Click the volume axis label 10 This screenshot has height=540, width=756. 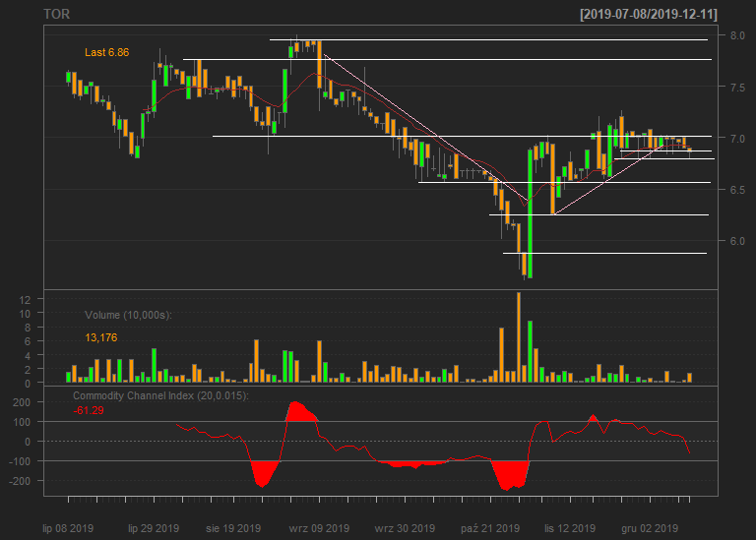[25, 314]
